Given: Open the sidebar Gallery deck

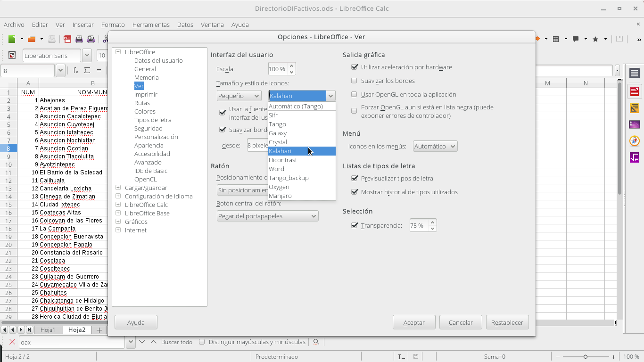Looking at the screenshot, I should (x=635, y=124).
